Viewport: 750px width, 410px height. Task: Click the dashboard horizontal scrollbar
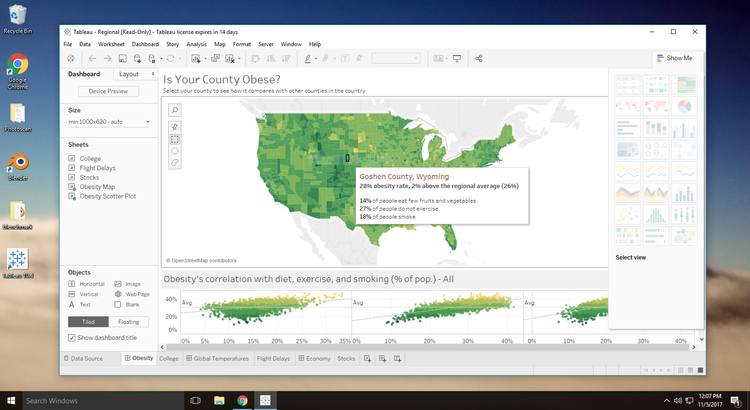tap(429, 347)
